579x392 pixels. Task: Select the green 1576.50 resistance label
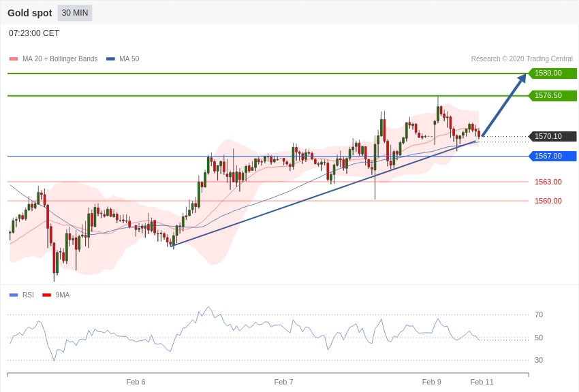click(552, 96)
